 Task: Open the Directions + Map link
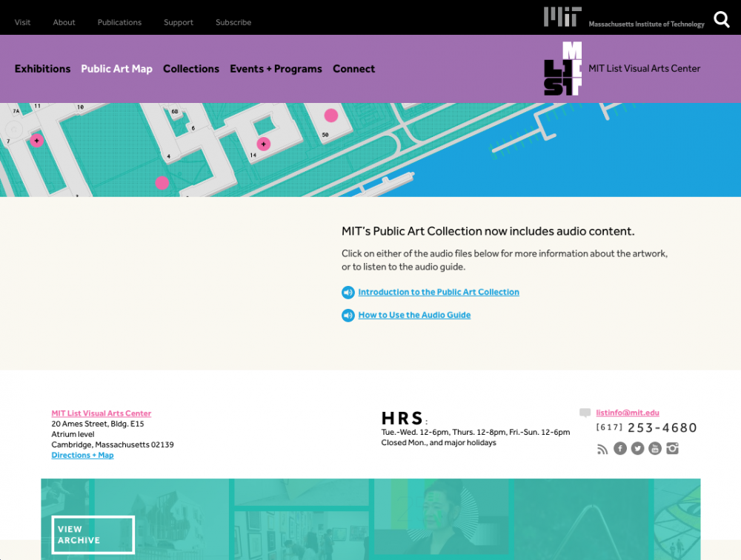click(x=82, y=456)
